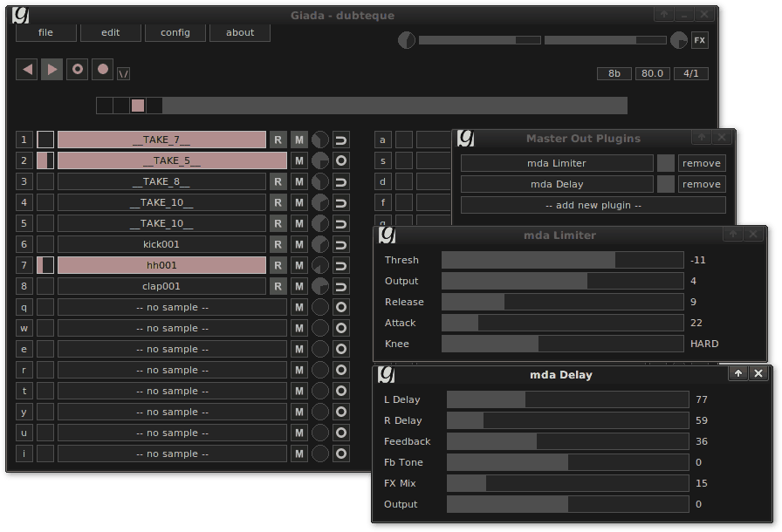
Task: Click volume knob of hh001 channel
Action: [320, 265]
